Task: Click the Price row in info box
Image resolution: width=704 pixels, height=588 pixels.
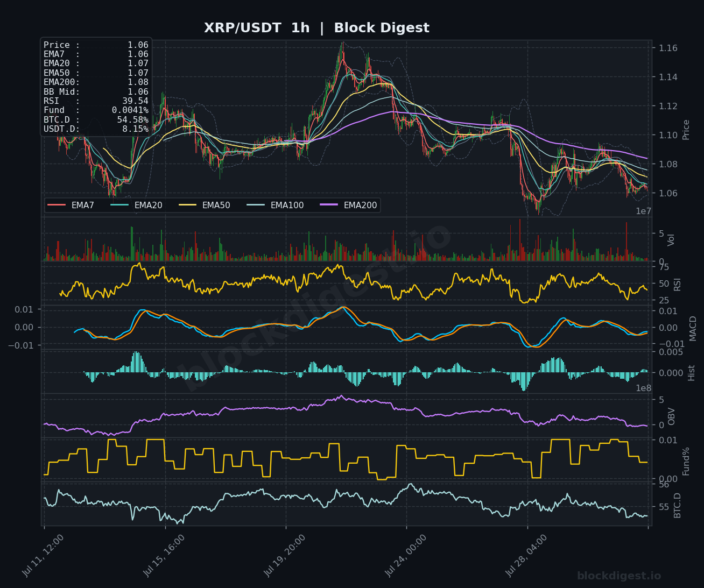Action: pyautogui.click(x=96, y=45)
